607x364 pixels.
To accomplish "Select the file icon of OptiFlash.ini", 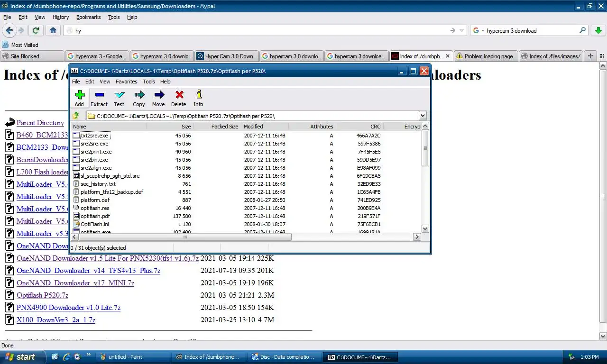I will pyautogui.click(x=76, y=224).
